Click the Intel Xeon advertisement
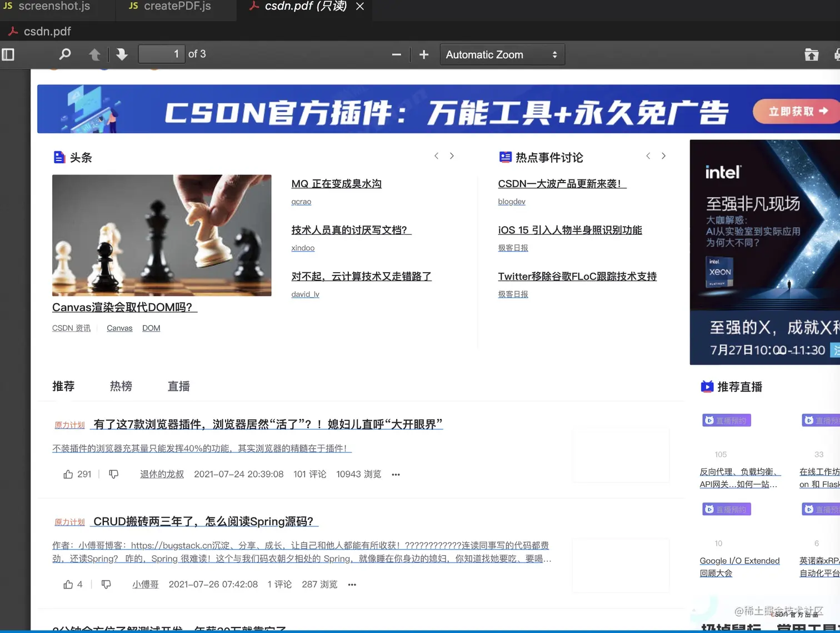840x633 pixels. tap(765, 252)
